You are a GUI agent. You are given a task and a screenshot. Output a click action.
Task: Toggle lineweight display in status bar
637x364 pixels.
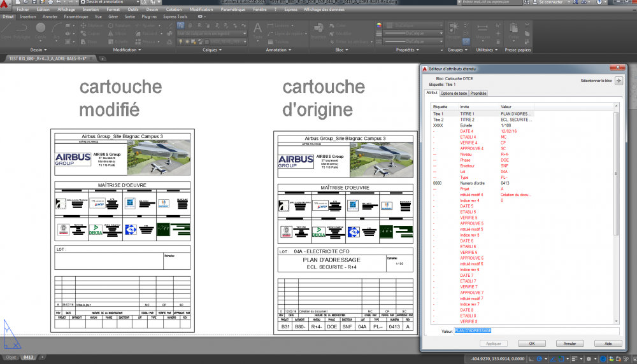pos(575,359)
